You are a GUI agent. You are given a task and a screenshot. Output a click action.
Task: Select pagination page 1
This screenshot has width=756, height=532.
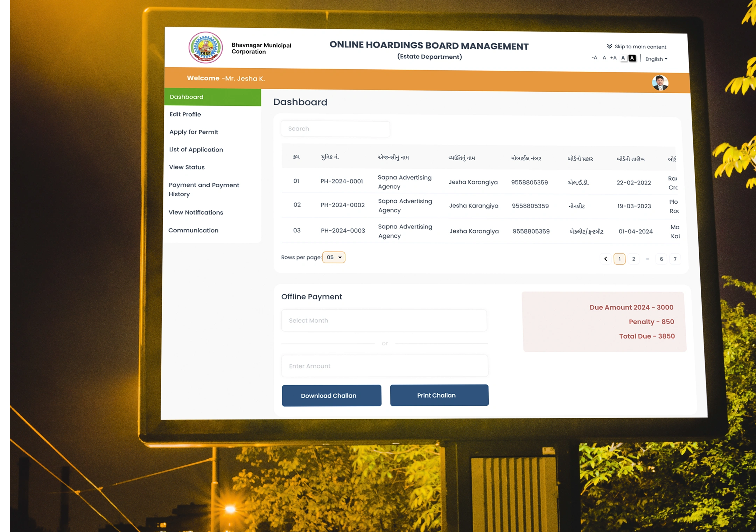tap(619, 259)
